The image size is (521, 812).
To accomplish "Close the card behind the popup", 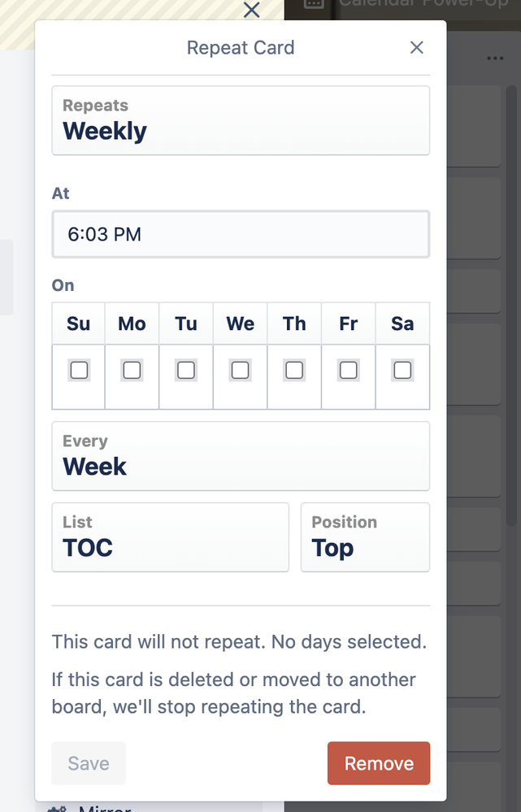I will [252, 10].
